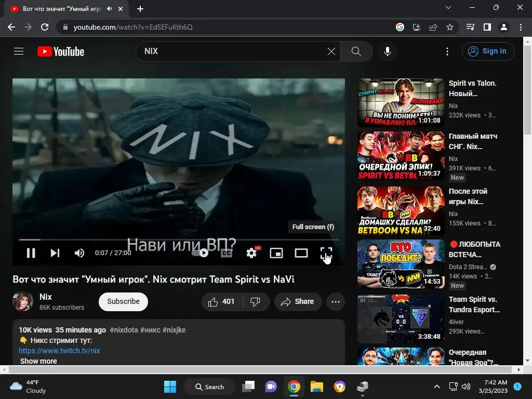532x399 pixels.
Task: Search by voice with the microphone
Action: 388,51
